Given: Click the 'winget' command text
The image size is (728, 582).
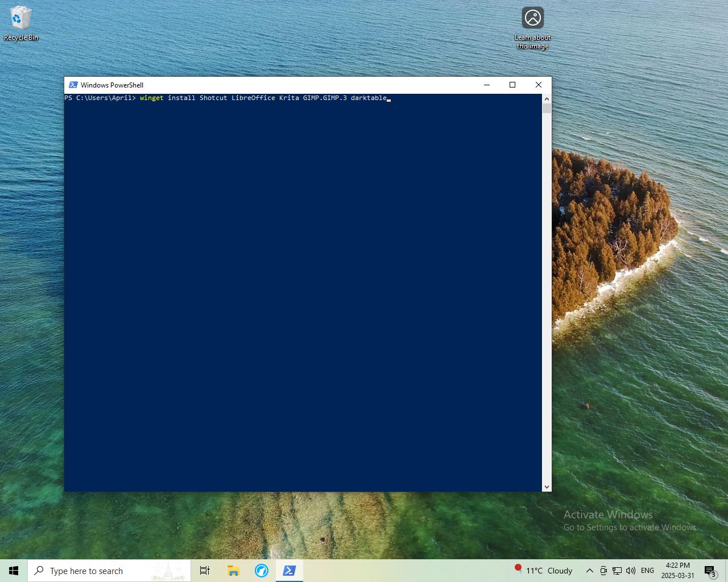Looking at the screenshot, I should click(152, 98).
